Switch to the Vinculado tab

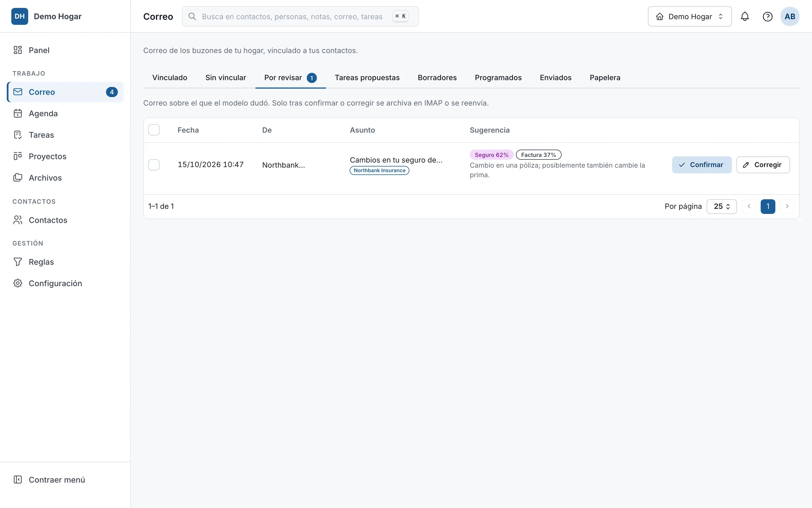coord(170,78)
